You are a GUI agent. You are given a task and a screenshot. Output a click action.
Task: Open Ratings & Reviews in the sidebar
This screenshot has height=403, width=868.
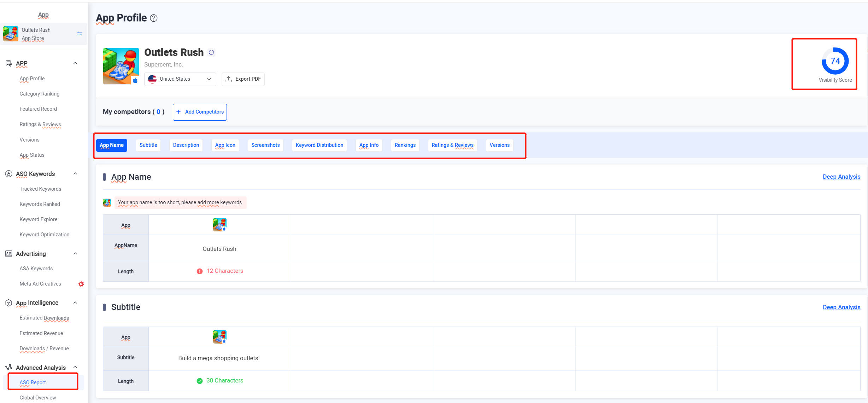point(40,124)
